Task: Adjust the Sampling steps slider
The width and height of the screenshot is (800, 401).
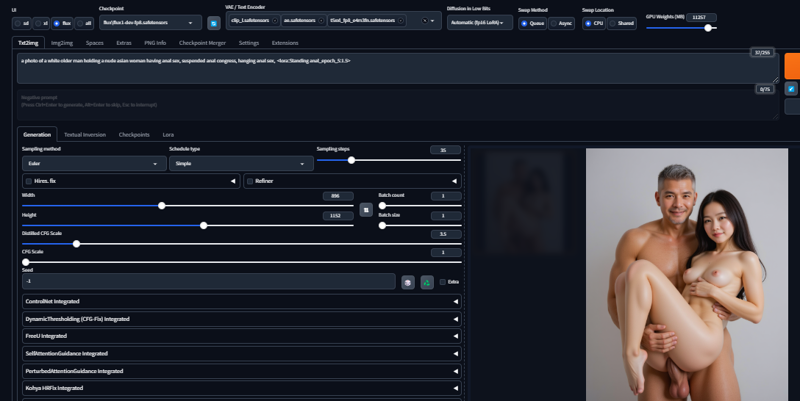Action: pos(351,160)
